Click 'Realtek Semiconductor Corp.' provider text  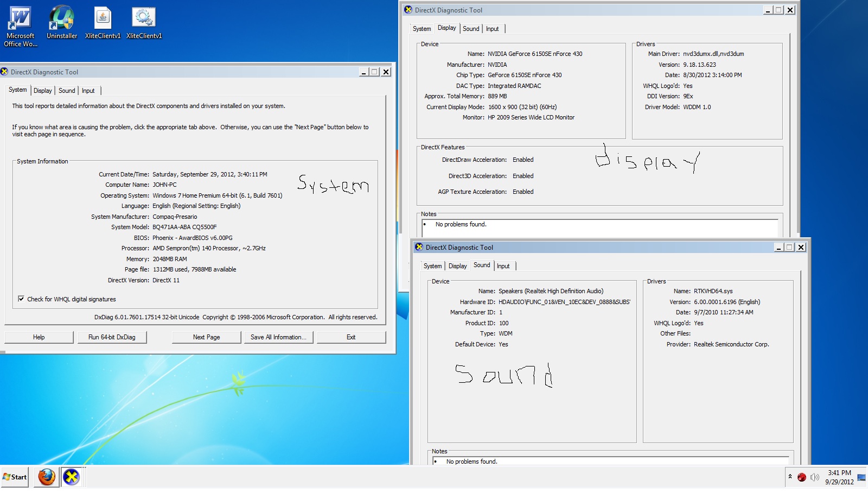731,344
